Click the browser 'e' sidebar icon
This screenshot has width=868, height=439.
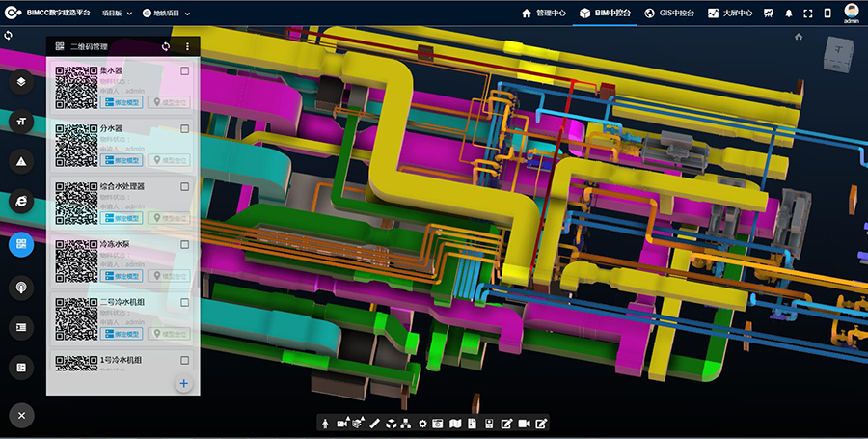pyautogui.click(x=21, y=202)
